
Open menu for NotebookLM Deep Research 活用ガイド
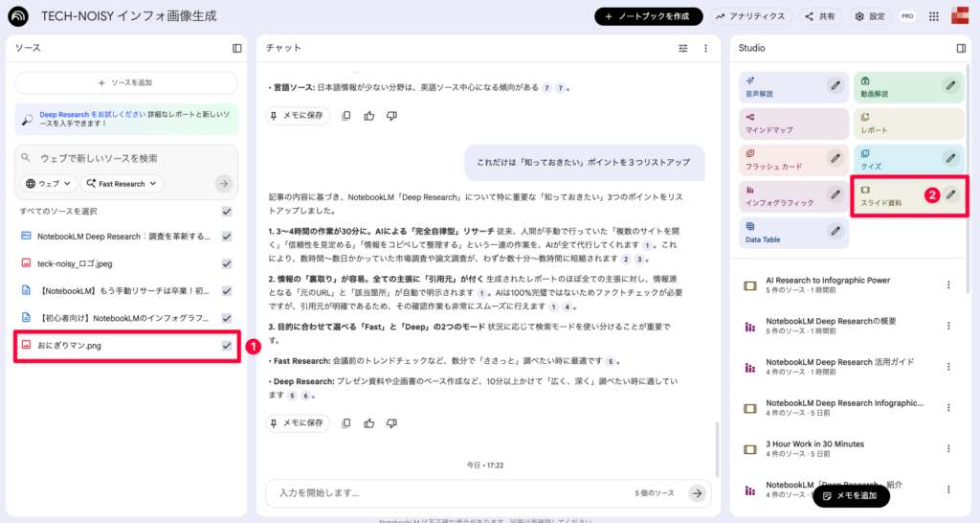coord(948,367)
